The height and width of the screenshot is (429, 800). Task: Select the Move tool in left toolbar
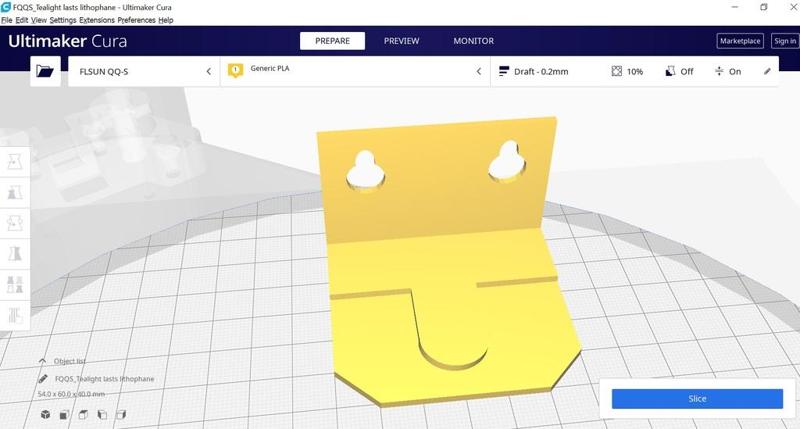click(15, 162)
